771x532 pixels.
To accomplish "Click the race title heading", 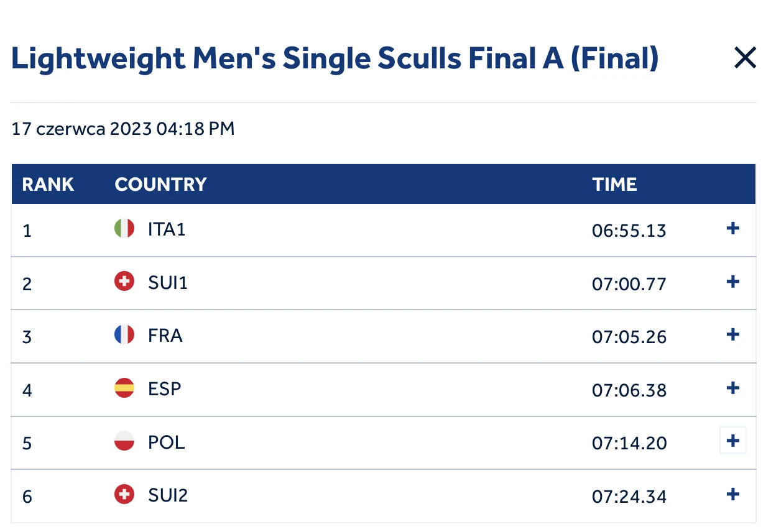I will (x=335, y=59).
